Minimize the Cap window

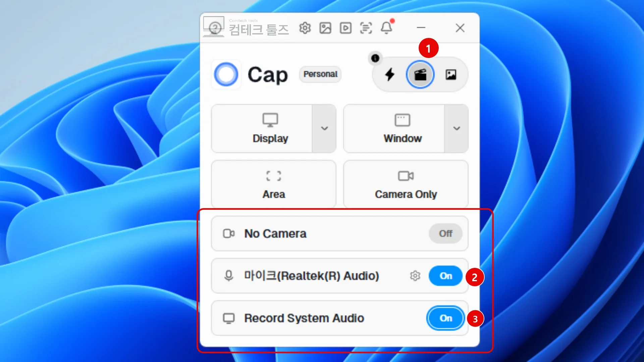(x=421, y=28)
